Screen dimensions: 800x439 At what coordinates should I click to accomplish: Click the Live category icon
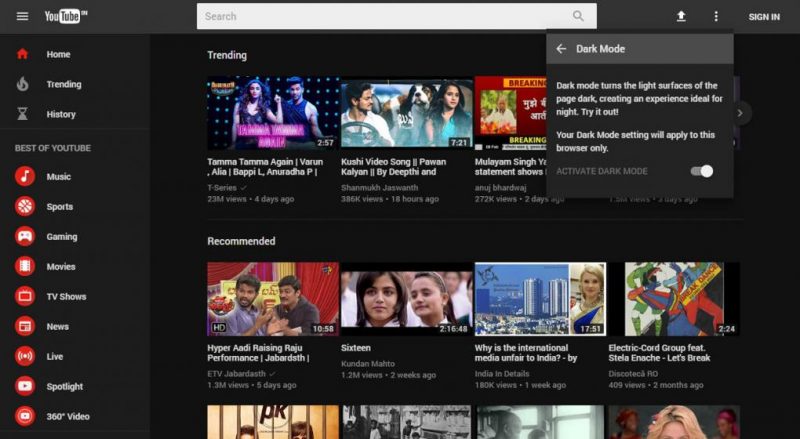point(24,357)
